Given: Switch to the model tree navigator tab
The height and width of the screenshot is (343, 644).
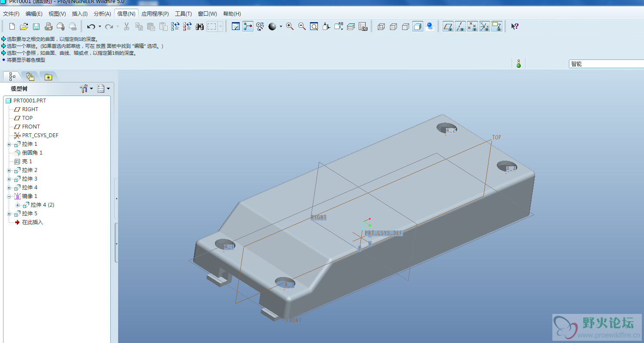Looking at the screenshot, I should 12,76.
